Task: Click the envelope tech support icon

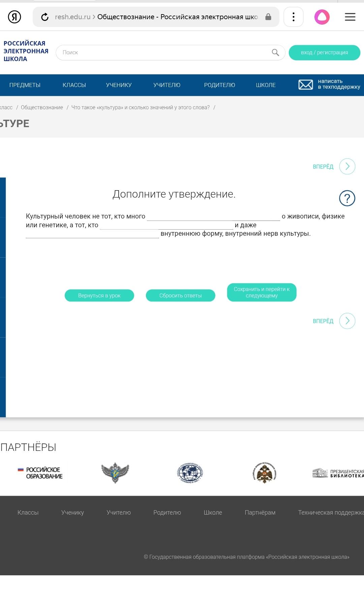Action: pyautogui.click(x=306, y=85)
